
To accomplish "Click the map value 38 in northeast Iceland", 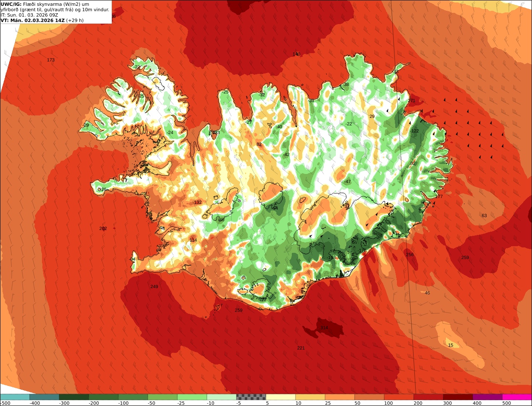I will click(x=346, y=85).
